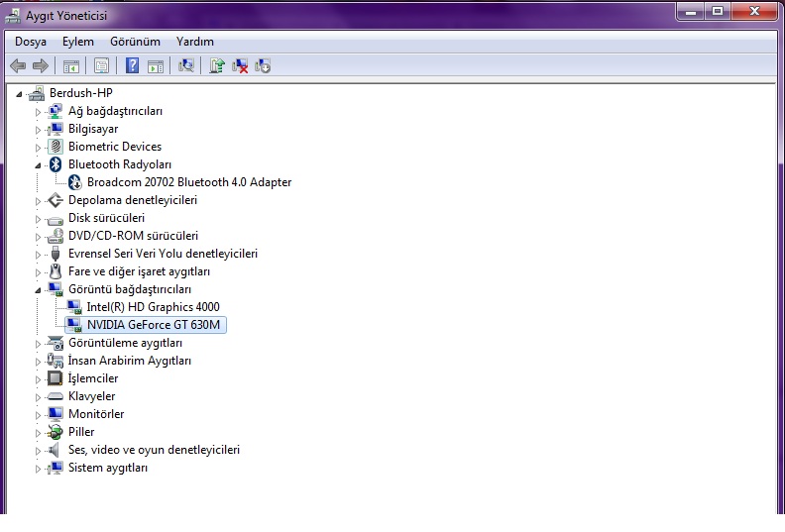The width and height of the screenshot is (785, 532).
Task: Click the Ağ bağdaştırıcıları network icon
Action: [56, 111]
